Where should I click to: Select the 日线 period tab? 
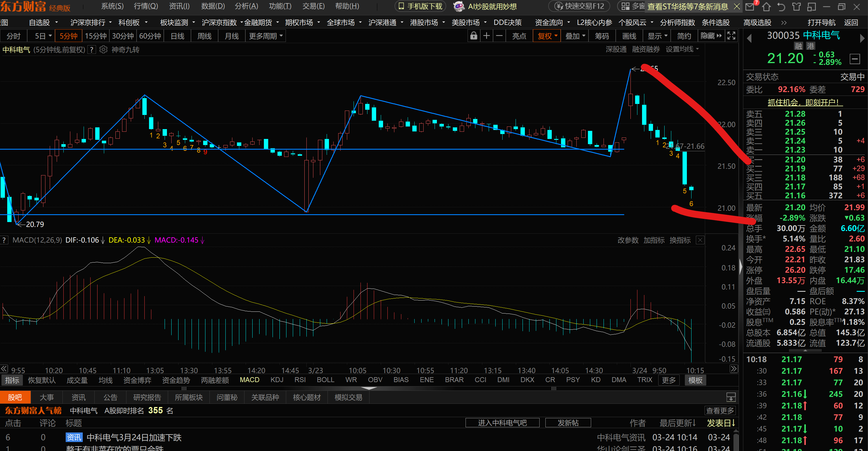(x=177, y=36)
